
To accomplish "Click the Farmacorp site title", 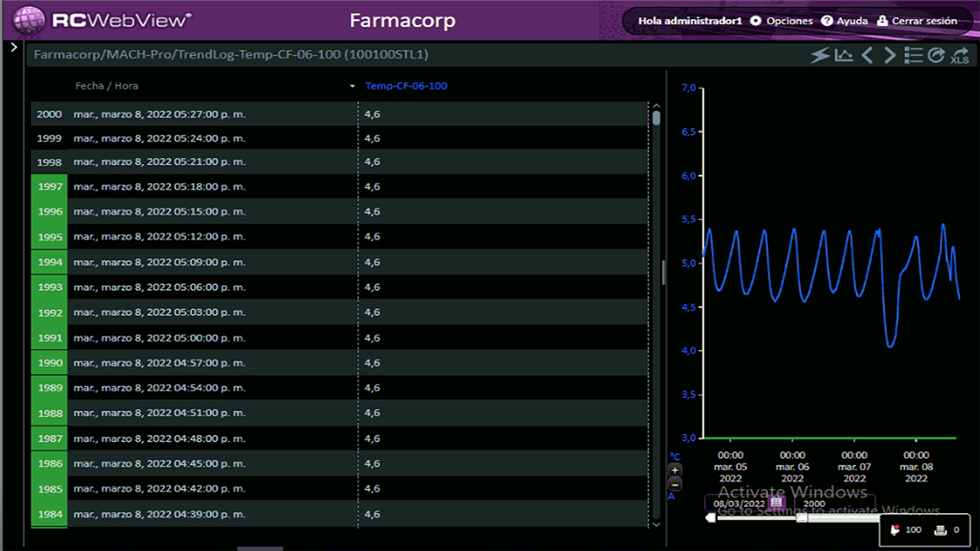I will (402, 21).
